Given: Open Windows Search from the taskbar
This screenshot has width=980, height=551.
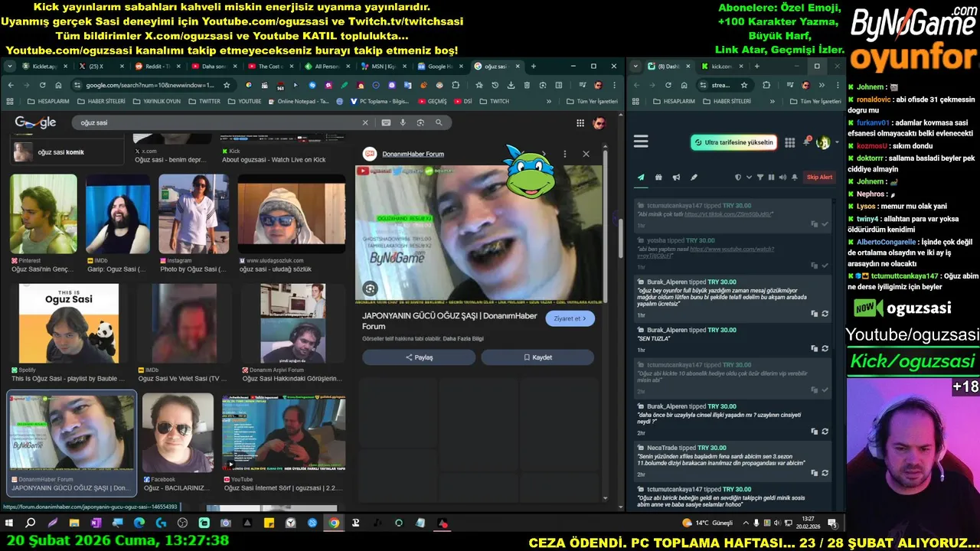Looking at the screenshot, I should coord(31,523).
